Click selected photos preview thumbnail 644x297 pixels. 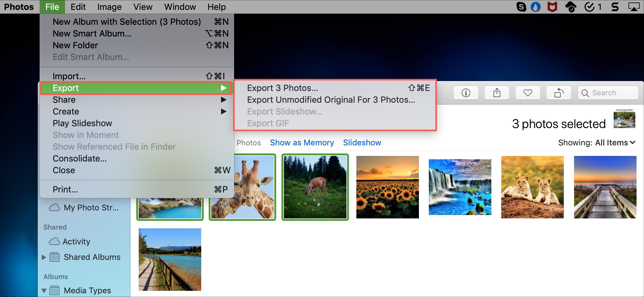tap(624, 119)
